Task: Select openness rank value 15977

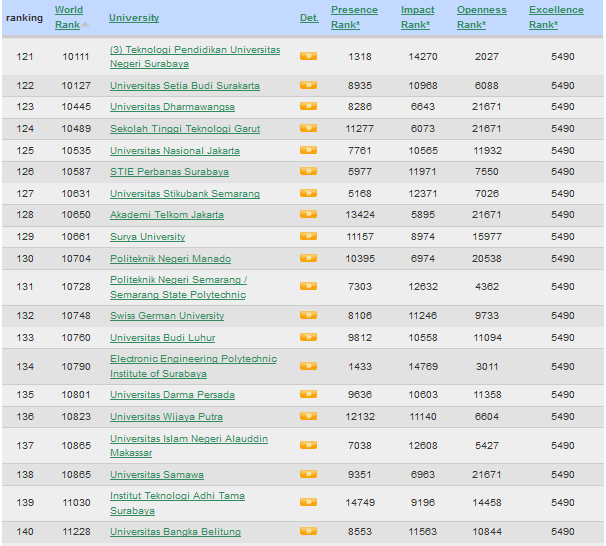Action: (x=487, y=236)
